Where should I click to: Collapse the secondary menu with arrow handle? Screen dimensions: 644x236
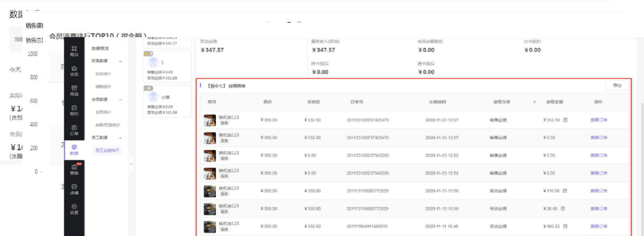(x=131, y=164)
